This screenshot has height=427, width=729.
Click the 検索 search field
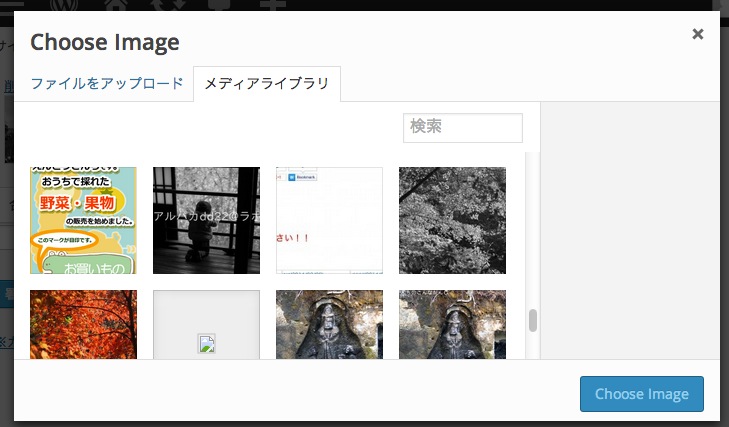pyautogui.click(x=462, y=128)
